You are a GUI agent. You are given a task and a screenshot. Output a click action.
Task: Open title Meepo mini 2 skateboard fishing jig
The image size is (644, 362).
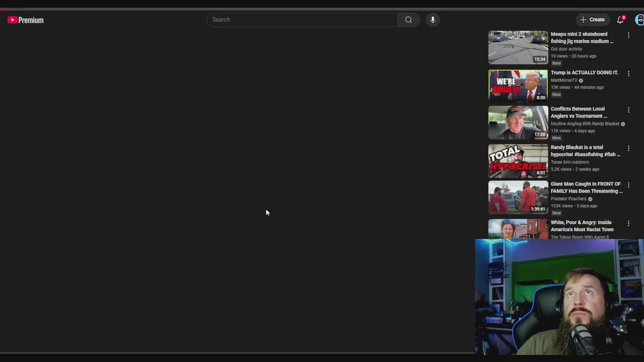pos(582,38)
